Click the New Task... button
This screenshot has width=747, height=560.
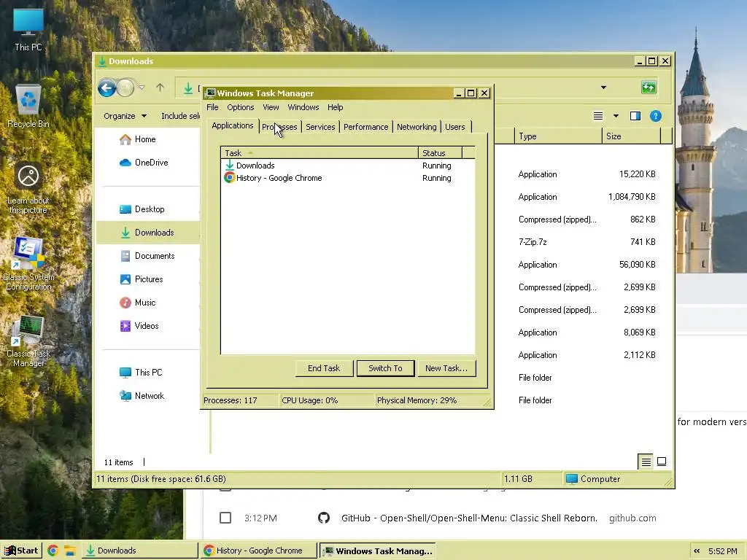pos(446,368)
